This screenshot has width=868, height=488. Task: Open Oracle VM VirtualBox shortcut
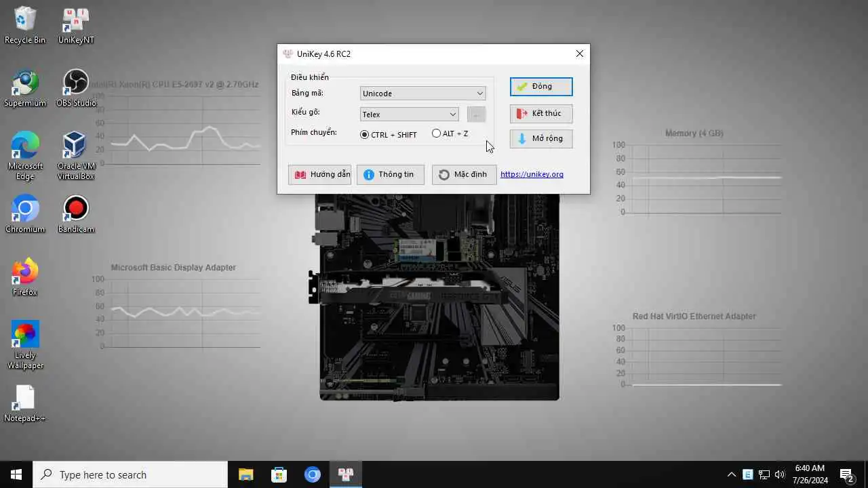[x=76, y=156]
